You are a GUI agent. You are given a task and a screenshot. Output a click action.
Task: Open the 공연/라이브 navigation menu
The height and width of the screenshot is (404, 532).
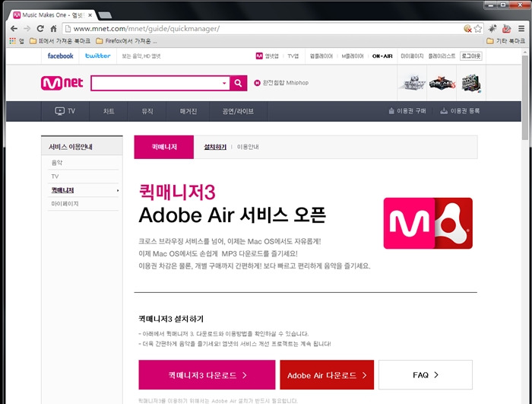tap(238, 111)
